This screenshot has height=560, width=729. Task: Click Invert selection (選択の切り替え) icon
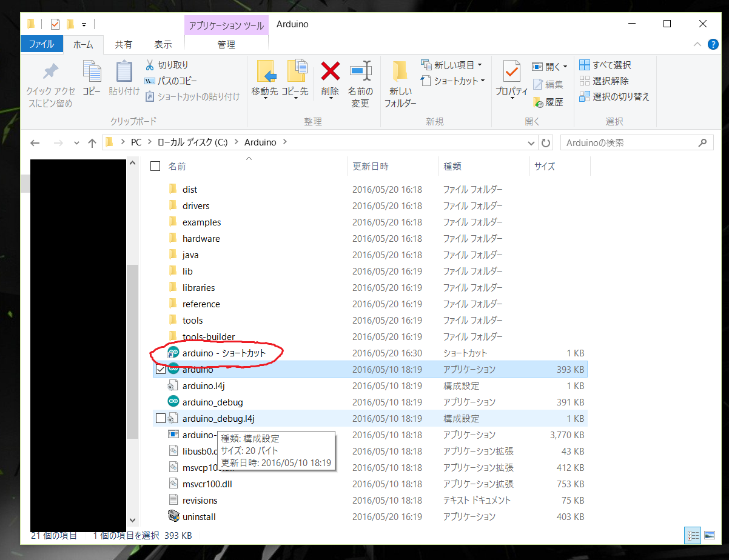(585, 96)
